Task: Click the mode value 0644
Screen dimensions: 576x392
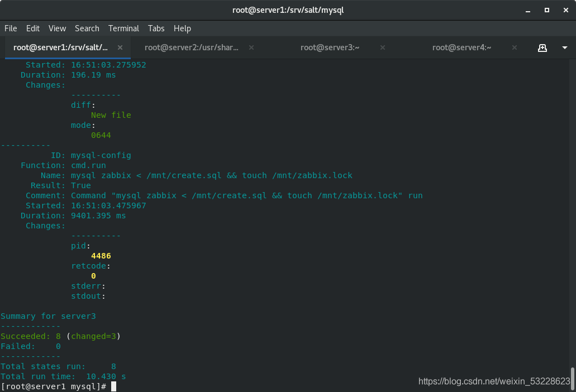Action: tap(101, 135)
